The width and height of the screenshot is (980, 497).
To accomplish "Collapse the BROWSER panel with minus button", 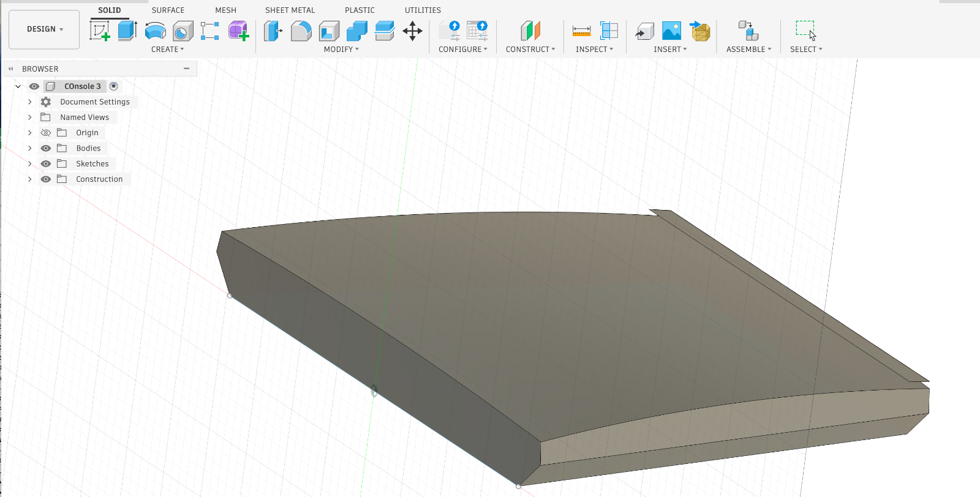I will (x=186, y=69).
